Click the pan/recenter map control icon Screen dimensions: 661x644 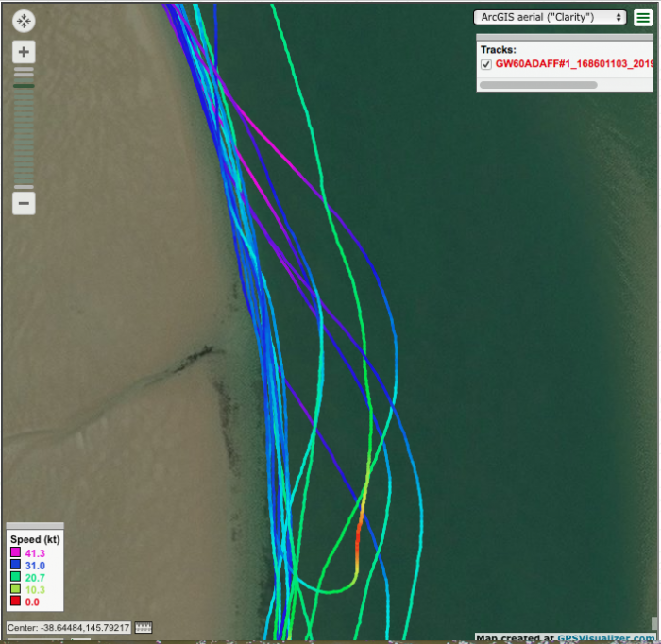24,20
